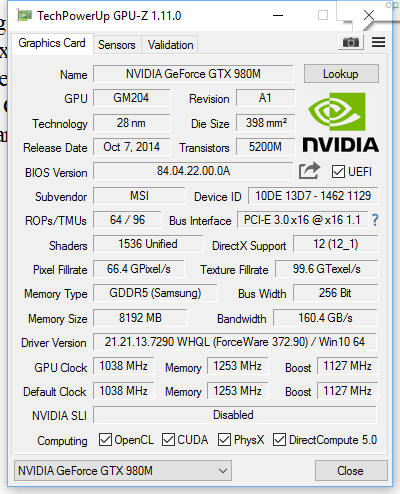Screen dimensions: 400x494
Task: Click the NVIDIA logo image
Action: point(340,123)
